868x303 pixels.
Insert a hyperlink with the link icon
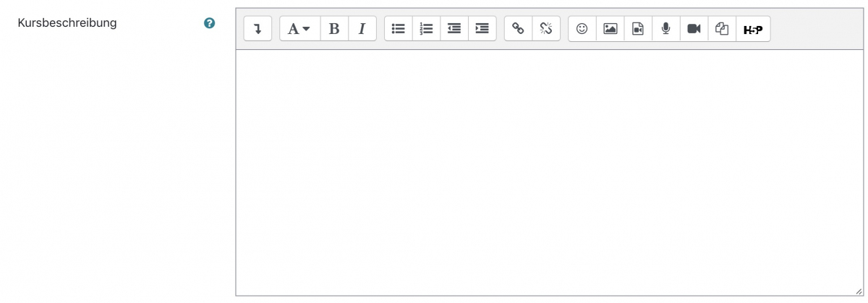click(518, 29)
